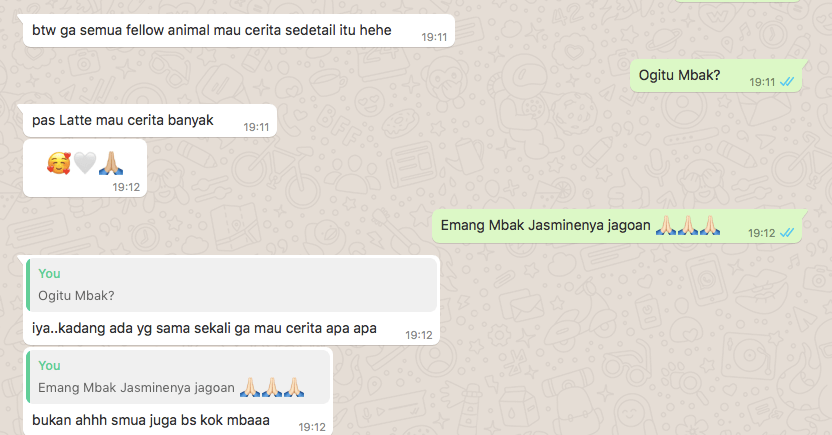Click the blue read-receipt ticks on 'Ogitu Mbak?'
The image size is (832, 435).
787,82
